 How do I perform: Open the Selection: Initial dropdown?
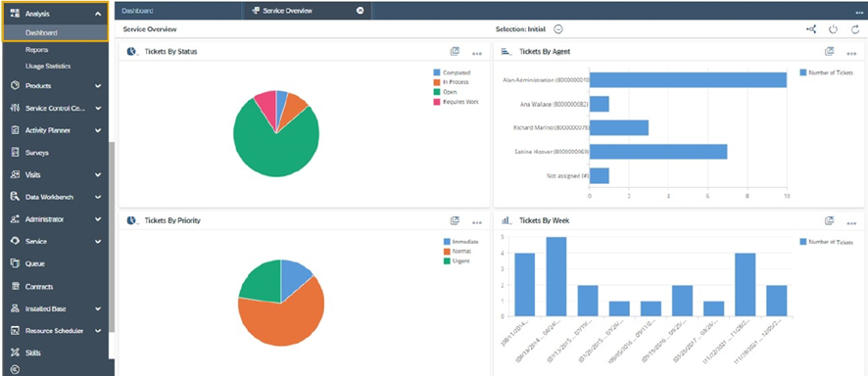click(558, 29)
